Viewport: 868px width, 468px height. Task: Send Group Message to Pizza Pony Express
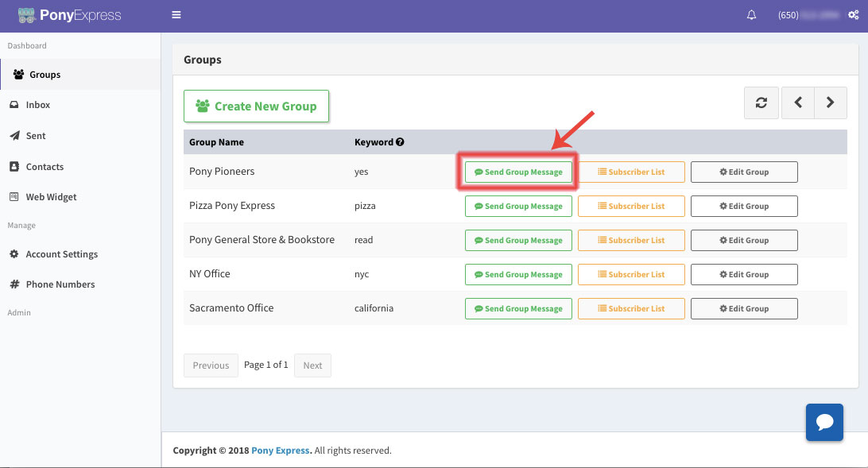coord(518,207)
